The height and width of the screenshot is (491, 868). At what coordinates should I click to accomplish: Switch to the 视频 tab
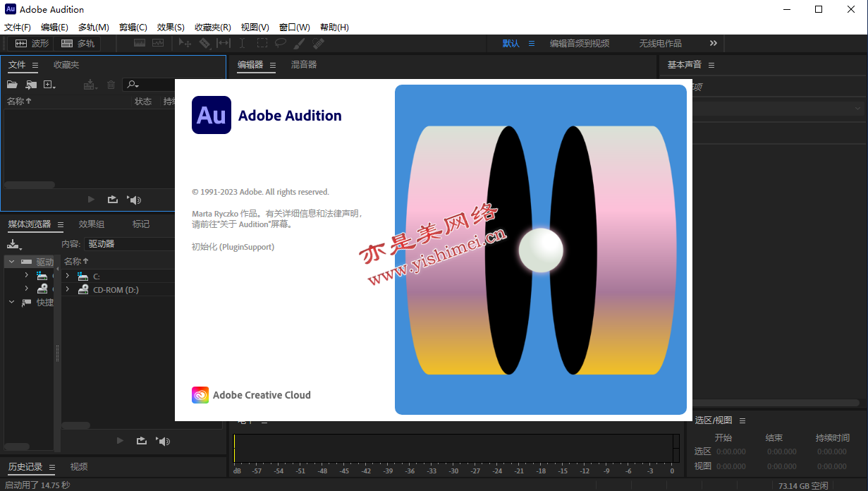pyautogui.click(x=79, y=467)
